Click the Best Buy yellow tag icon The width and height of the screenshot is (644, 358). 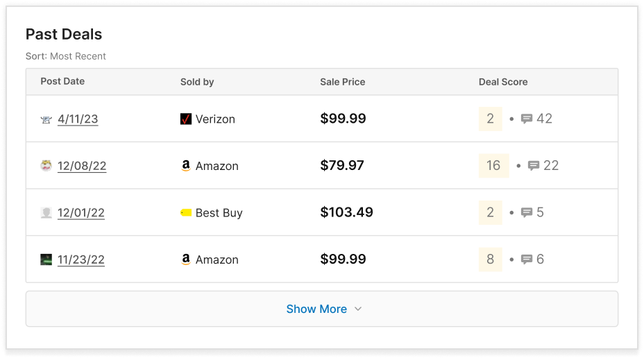coord(186,212)
